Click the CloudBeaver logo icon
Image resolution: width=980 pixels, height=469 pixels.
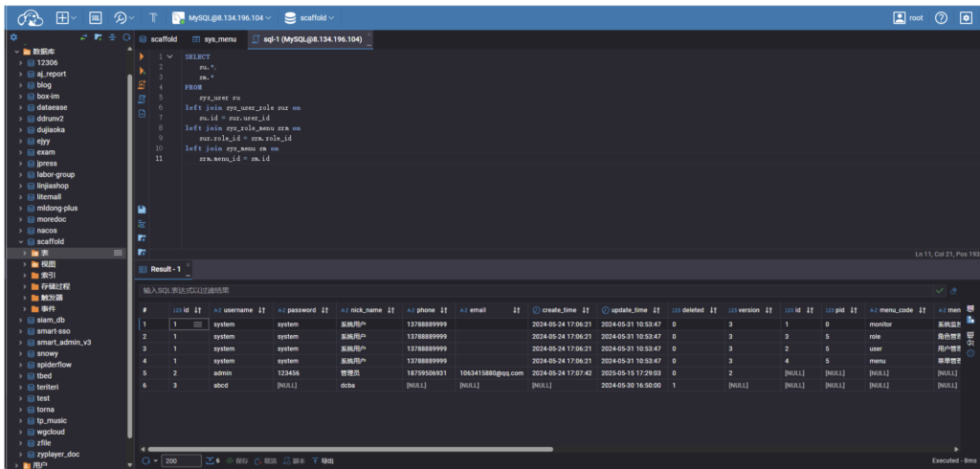[30, 18]
